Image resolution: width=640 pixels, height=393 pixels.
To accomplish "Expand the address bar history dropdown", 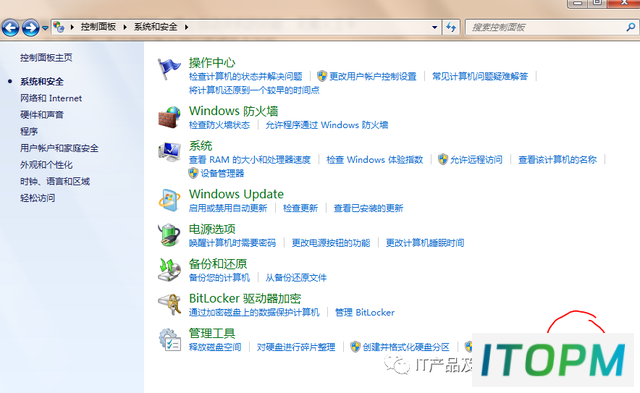I will coord(435,27).
